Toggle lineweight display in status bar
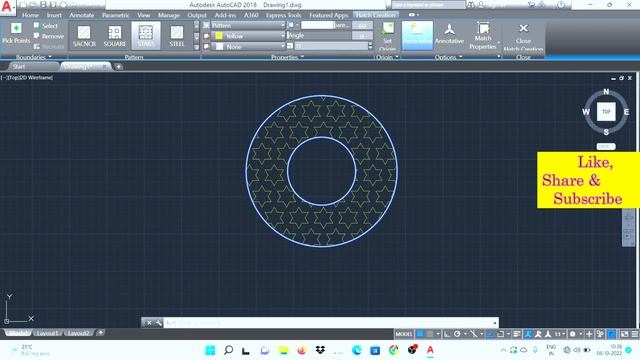The height and width of the screenshot is (360, 640). (517, 334)
